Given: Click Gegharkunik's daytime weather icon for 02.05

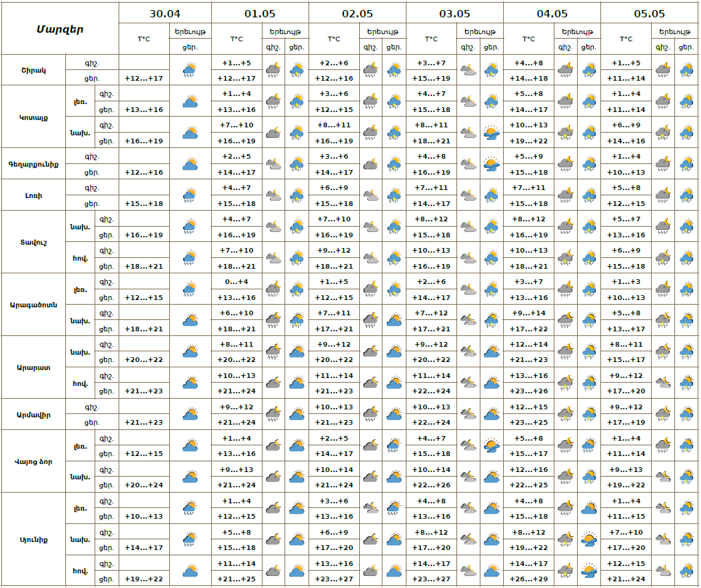Looking at the screenshot, I should point(394,164).
